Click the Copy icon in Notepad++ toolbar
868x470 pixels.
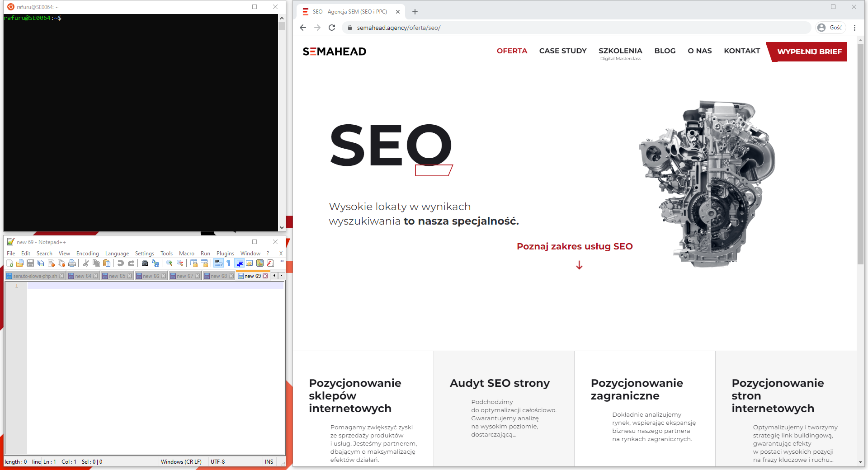(96, 263)
